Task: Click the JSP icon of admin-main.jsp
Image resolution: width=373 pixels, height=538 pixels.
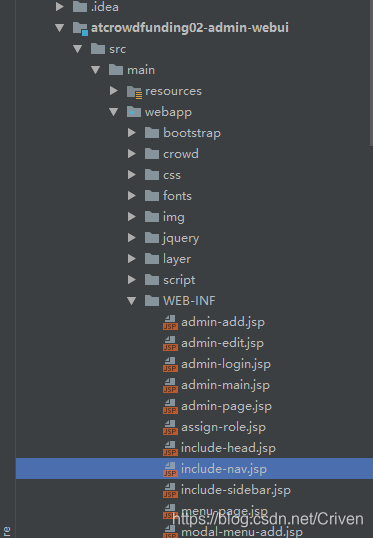Action: (x=170, y=385)
